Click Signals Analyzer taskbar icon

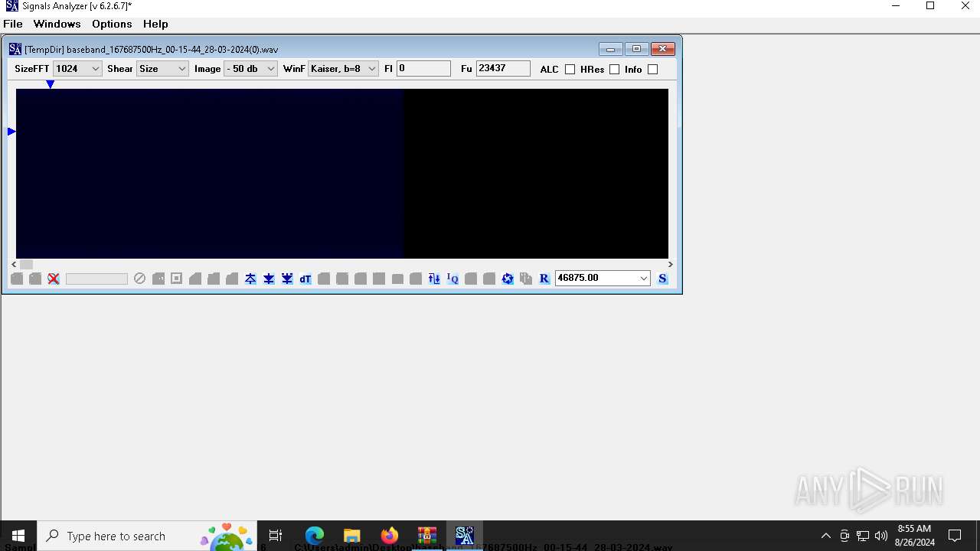tap(465, 536)
